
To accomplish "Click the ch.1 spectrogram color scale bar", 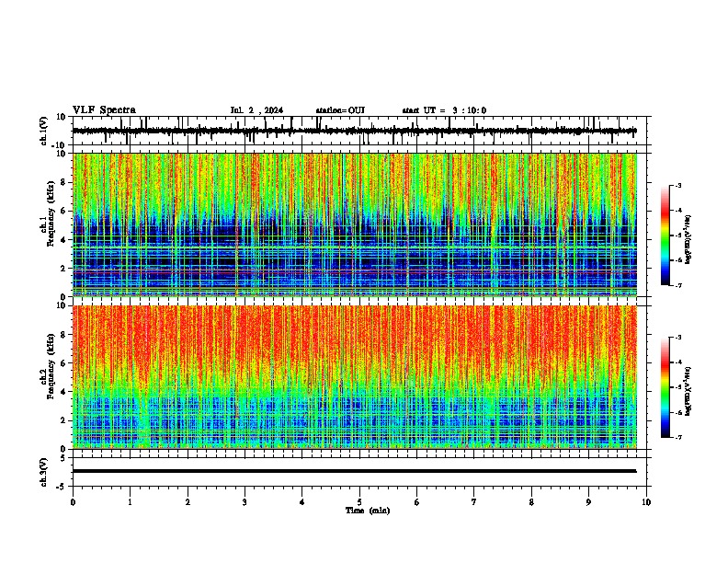I will click(665, 236).
